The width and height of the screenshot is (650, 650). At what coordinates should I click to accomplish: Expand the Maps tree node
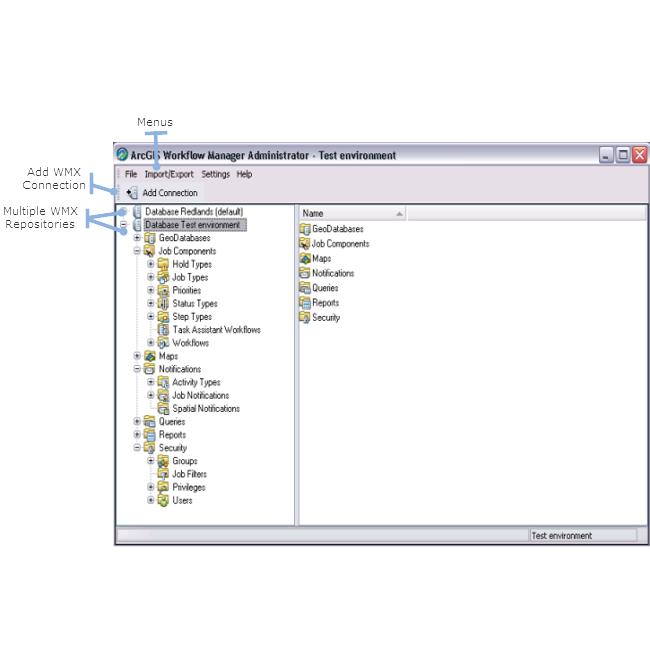point(137,356)
